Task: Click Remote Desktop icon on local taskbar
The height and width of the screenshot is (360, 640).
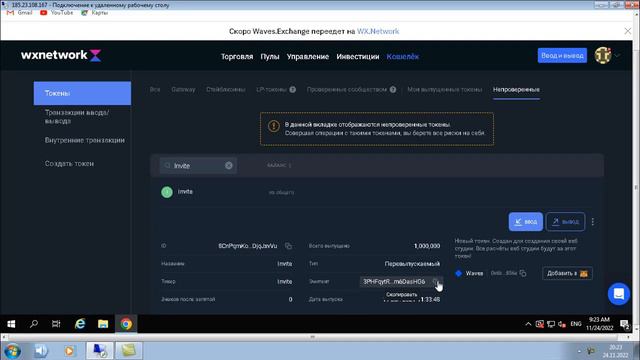Action: pos(99,351)
